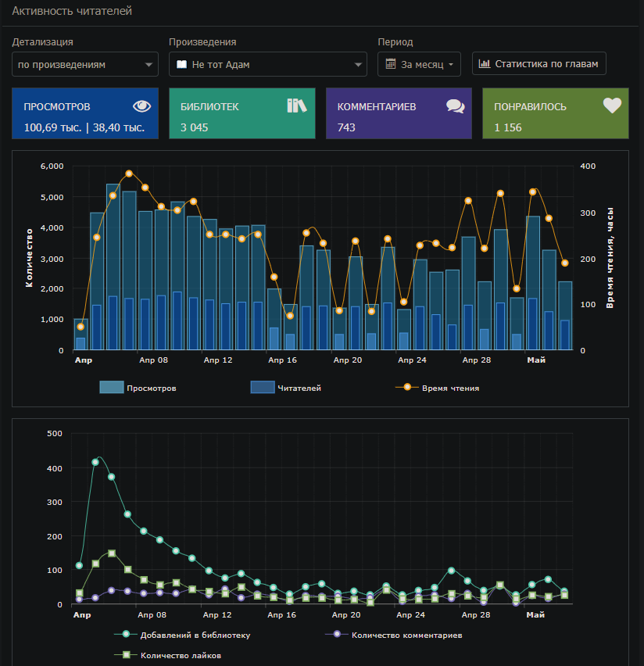Click the heart icon on Понравилось card
Image resolution: width=644 pixels, height=666 pixels.
point(612,106)
